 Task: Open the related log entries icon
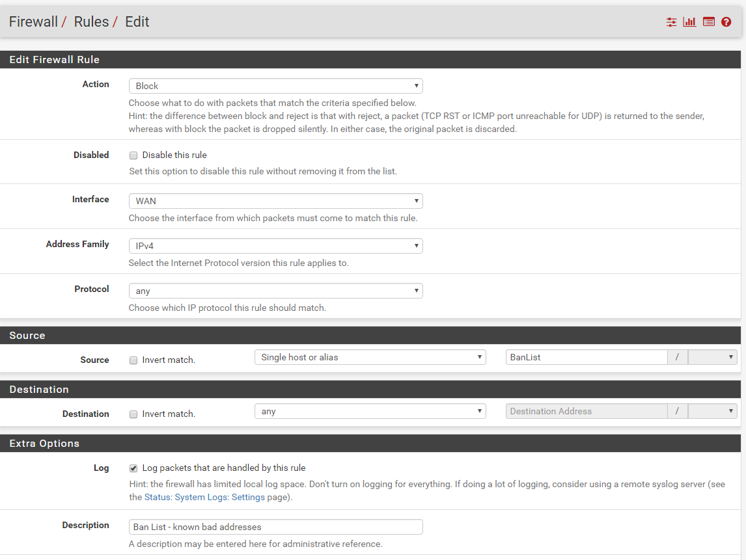click(x=709, y=22)
